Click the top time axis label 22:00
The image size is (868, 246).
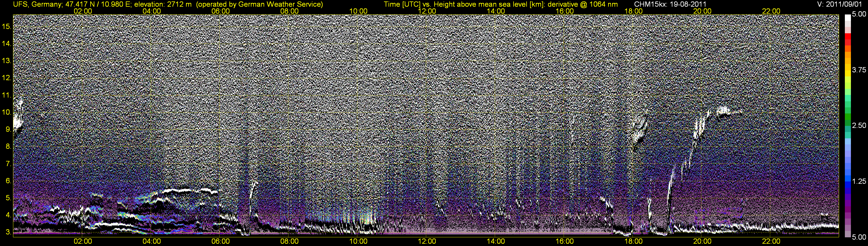click(771, 11)
